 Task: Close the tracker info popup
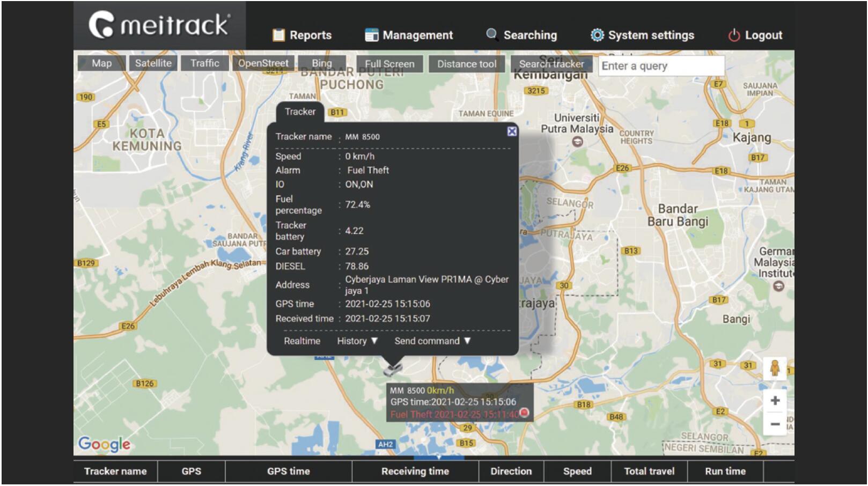(512, 131)
